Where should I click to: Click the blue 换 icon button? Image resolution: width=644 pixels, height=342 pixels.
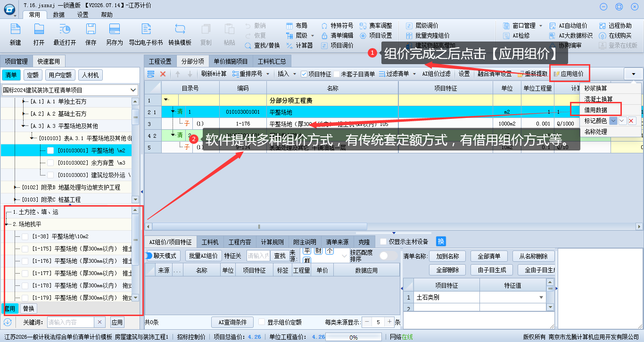pos(441,242)
